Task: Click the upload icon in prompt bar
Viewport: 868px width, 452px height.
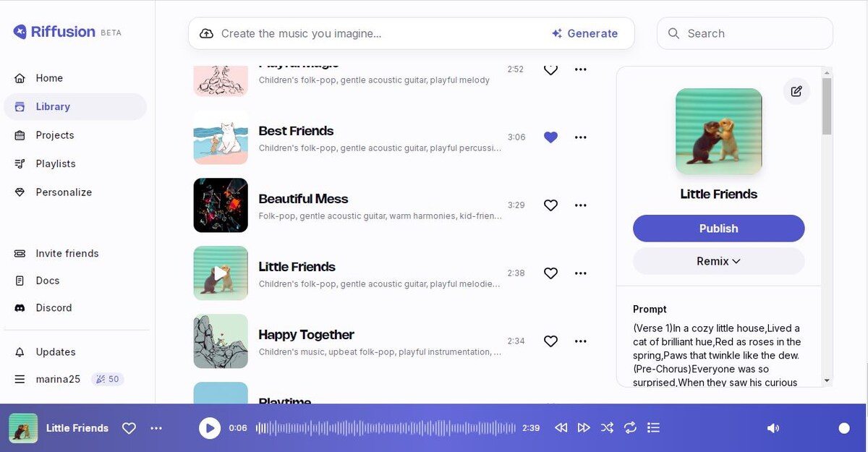Action: point(206,33)
